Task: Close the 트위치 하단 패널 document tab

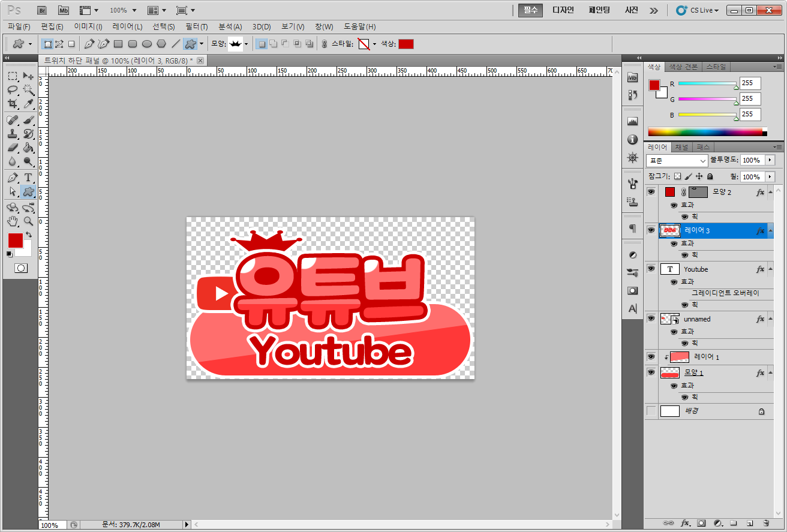Action: coord(200,61)
